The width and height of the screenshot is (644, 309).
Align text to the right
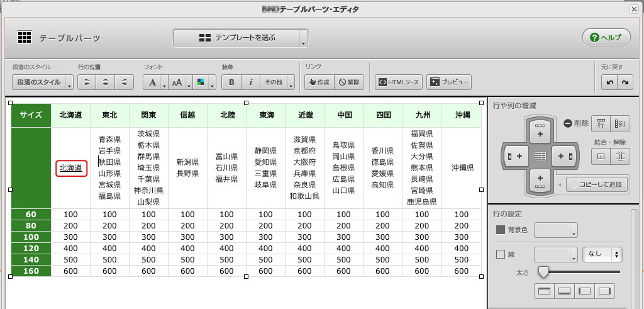(124, 82)
